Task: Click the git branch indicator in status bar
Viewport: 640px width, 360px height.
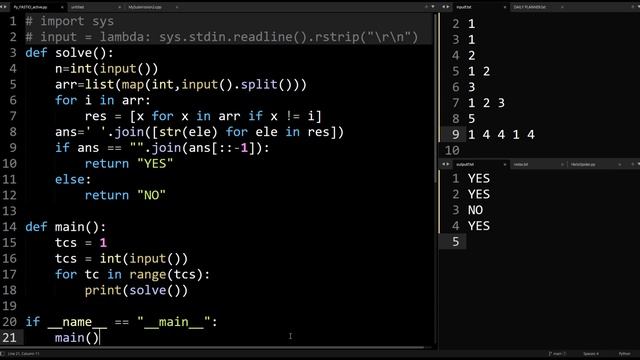Action: tap(557, 354)
